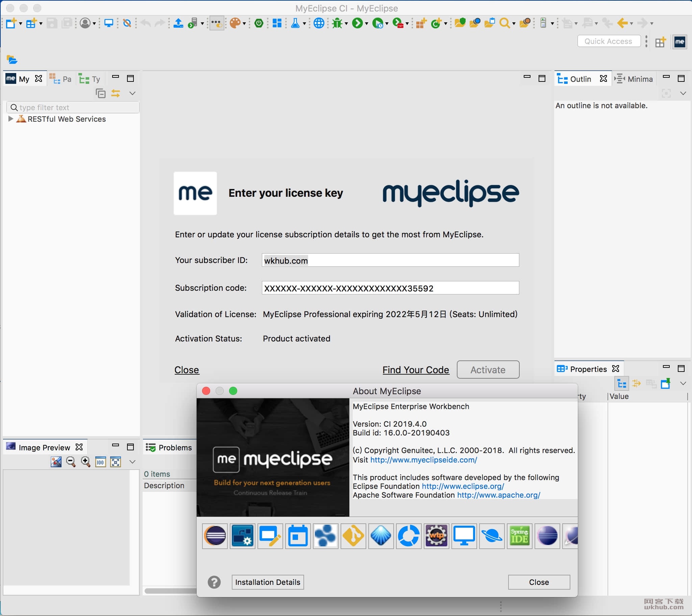Click the help question mark icon
This screenshot has height=616, width=692.
[214, 582]
